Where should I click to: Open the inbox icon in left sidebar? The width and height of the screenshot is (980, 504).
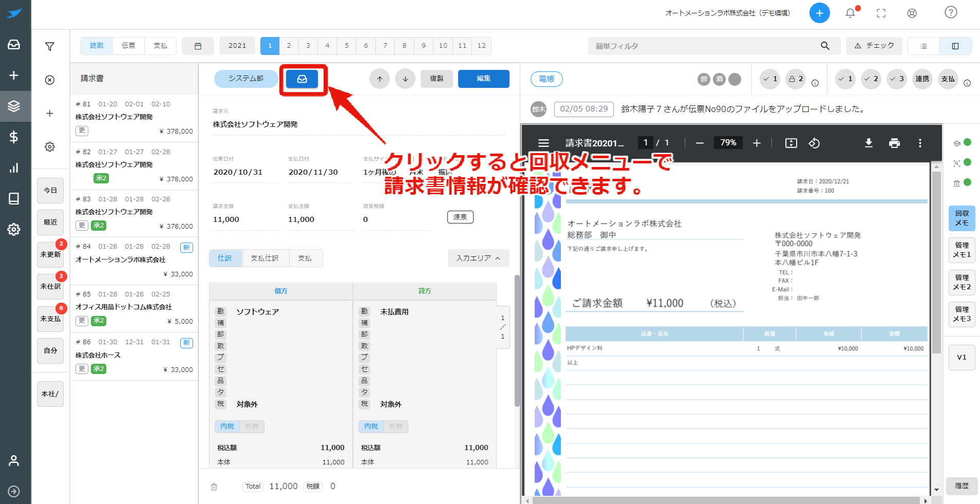coord(14,45)
